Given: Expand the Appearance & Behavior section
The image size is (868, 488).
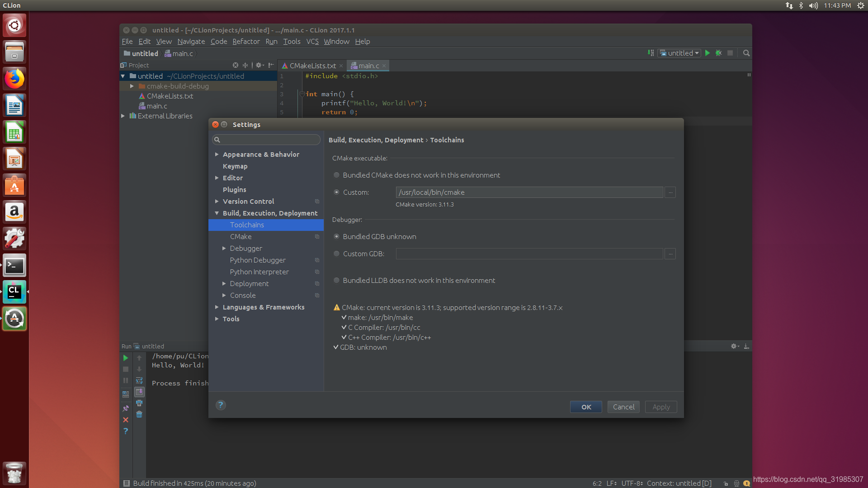Looking at the screenshot, I should coord(217,155).
